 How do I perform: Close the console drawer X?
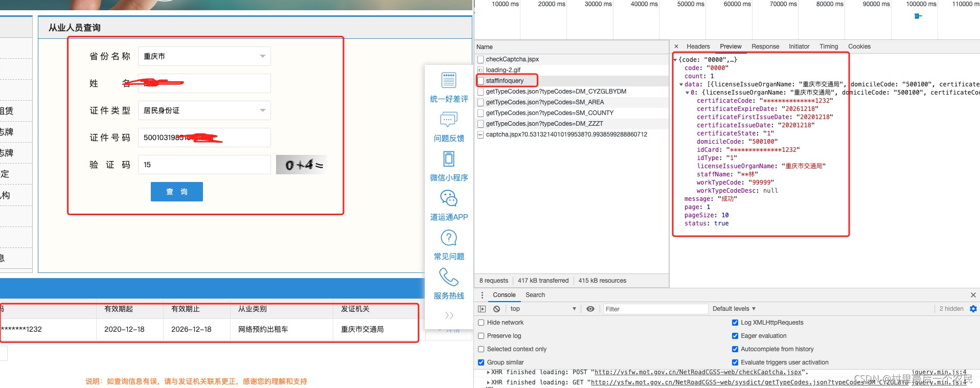[973, 295]
